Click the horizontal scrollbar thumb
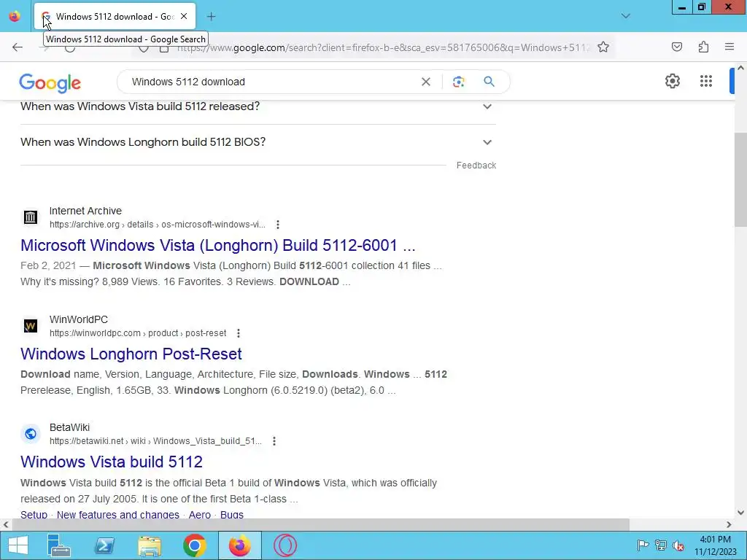The image size is (747, 560). (321, 524)
